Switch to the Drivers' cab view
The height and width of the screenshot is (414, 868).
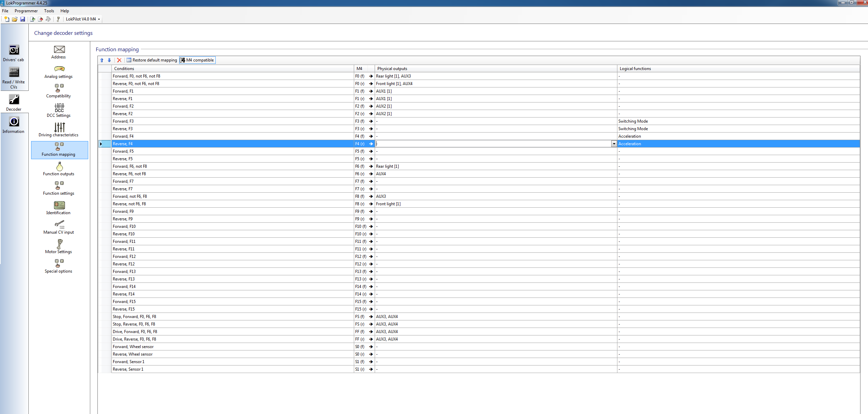14,53
